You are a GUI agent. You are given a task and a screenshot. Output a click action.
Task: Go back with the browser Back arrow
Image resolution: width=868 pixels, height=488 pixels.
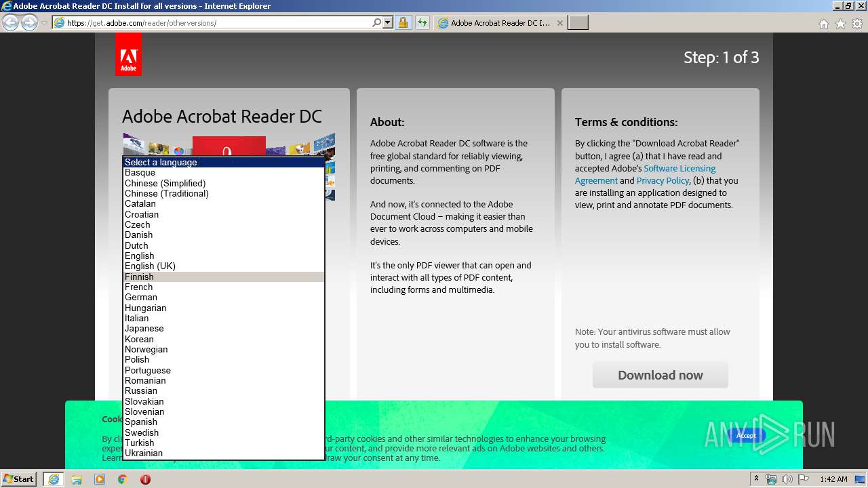click(11, 23)
